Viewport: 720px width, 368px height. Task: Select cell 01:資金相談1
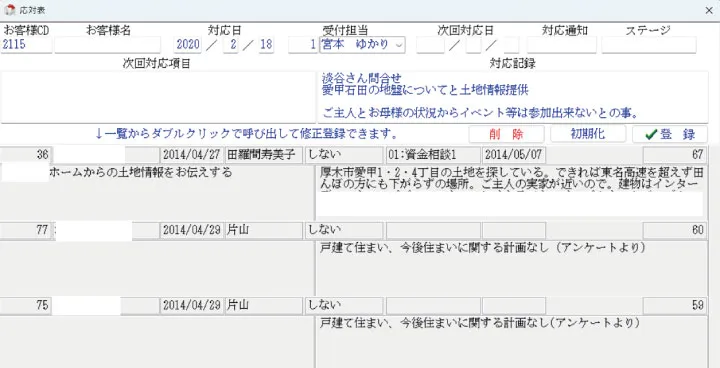pos(433,155)
